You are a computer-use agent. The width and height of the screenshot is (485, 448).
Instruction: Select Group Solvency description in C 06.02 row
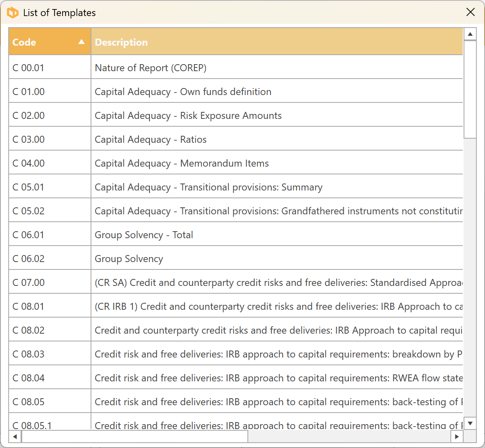[x=277, y=258]
